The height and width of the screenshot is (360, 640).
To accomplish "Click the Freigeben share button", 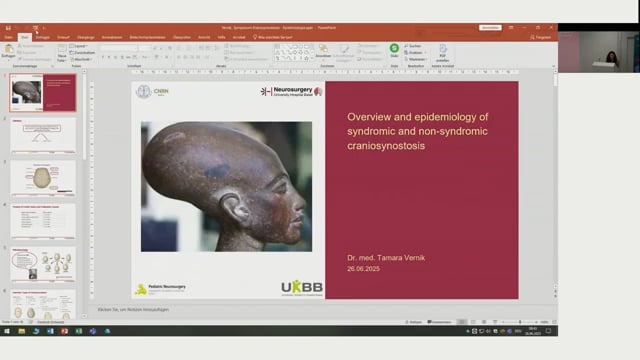I will pyautogui.click(x=540, y=37).
